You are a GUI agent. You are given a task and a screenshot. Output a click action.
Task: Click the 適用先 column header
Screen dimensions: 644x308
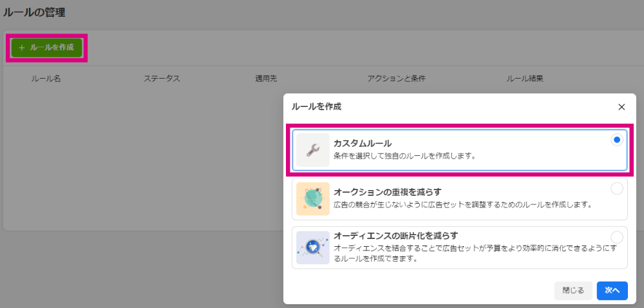click(266, 79)
